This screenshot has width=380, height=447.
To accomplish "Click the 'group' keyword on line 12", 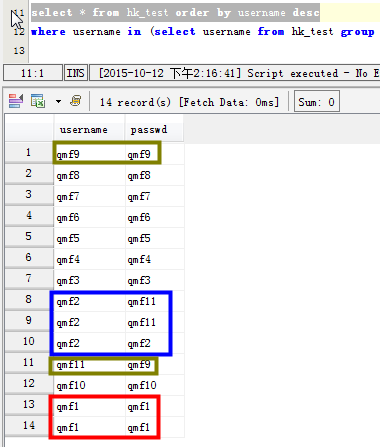I will pyautogui.click(x=357, y=32).
